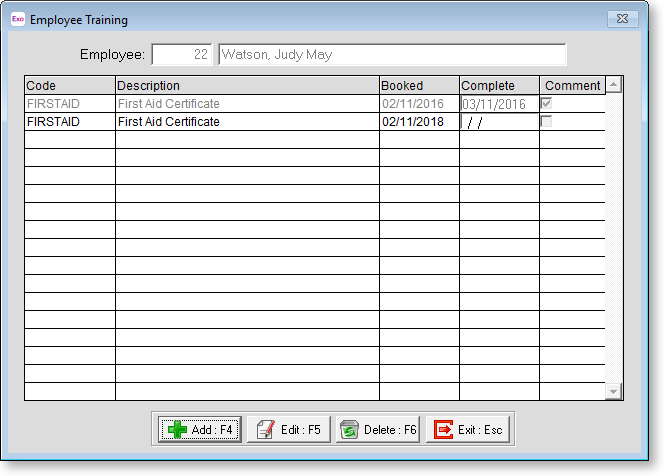This screenshot has width=664, height=476.
Task: Click scrollbar down arrow in training grid
Action: (x=614, y=392)
